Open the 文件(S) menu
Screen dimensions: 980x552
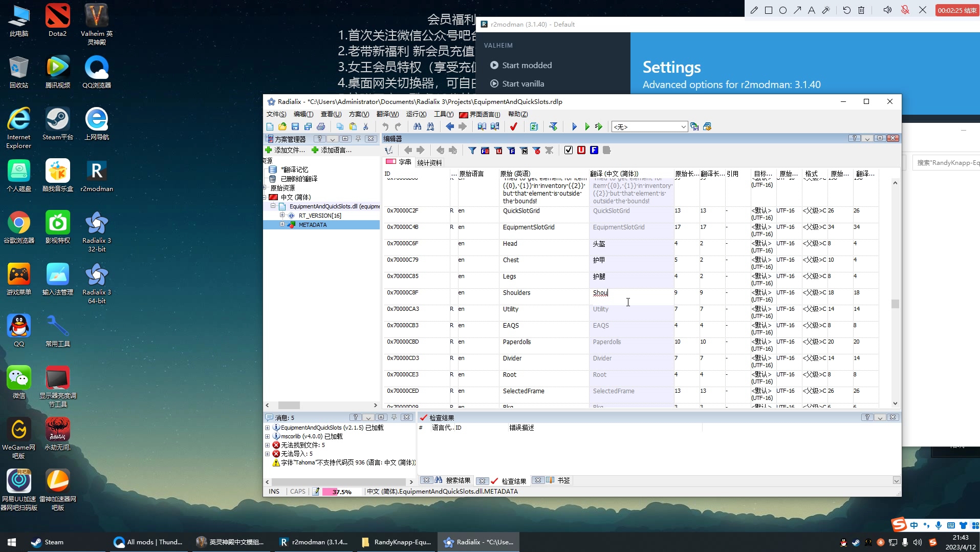pyautogui.click(x=276, y=114)
